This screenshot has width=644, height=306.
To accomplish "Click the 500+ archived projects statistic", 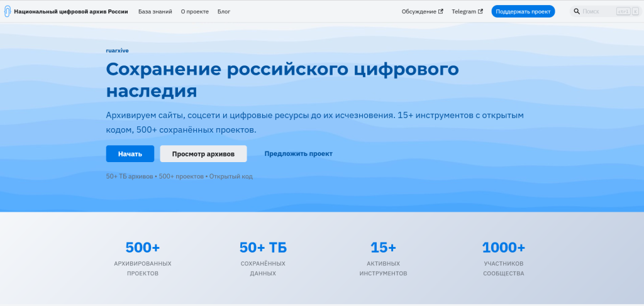I will tap(143, 248).
